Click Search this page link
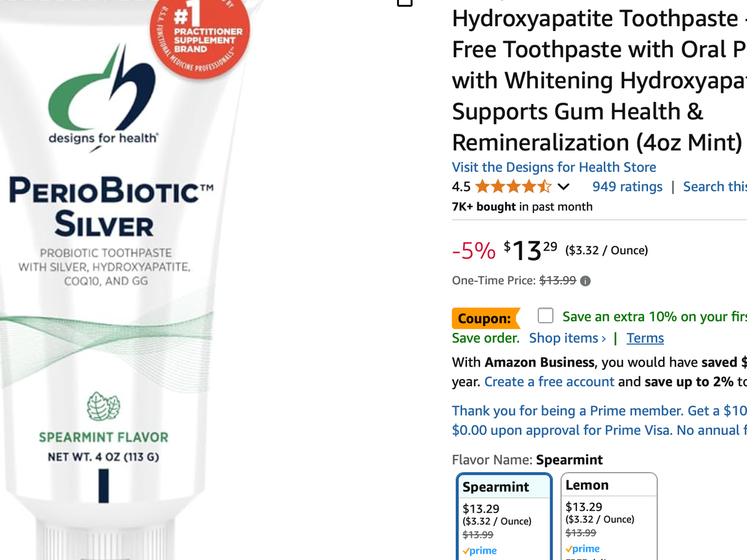The width and height of the screenshot is (747, 560). pos(715,187)
